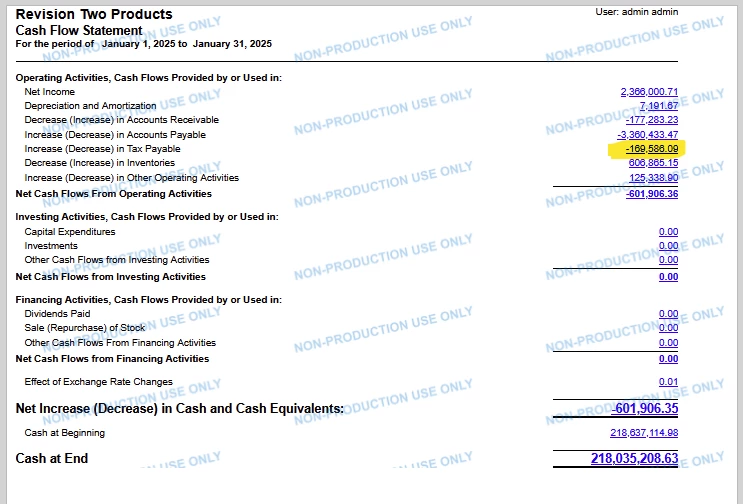743x504 pixels.
Task: Click Net Financing Activities total 0.00
Action: pyautogui.click(x=668, y=359)
